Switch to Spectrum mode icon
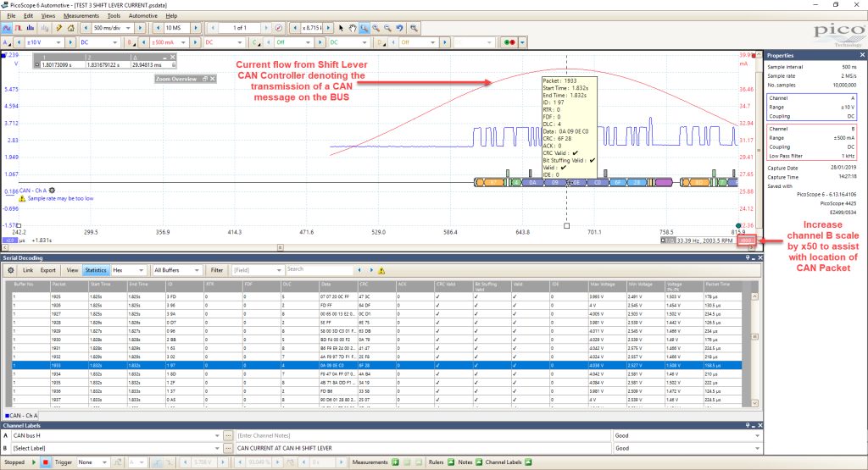This screenshot has height=470, width=868. tap(31, 28)
